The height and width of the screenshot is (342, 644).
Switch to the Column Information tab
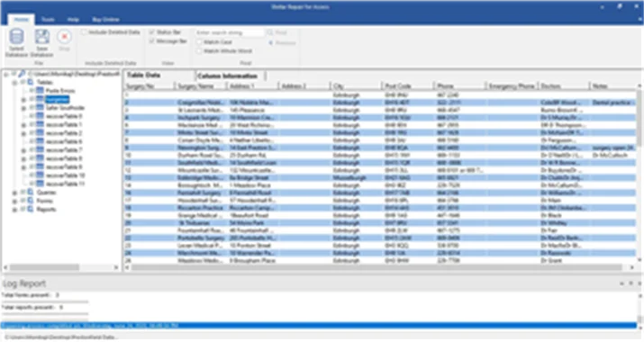pos(227,76)
